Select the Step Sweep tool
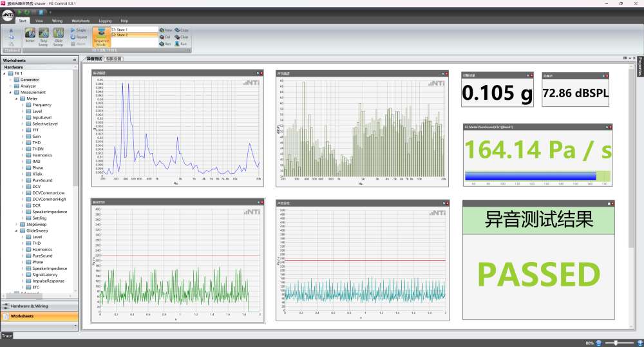The width and height of the screenshot is (644, 347). 44,36
